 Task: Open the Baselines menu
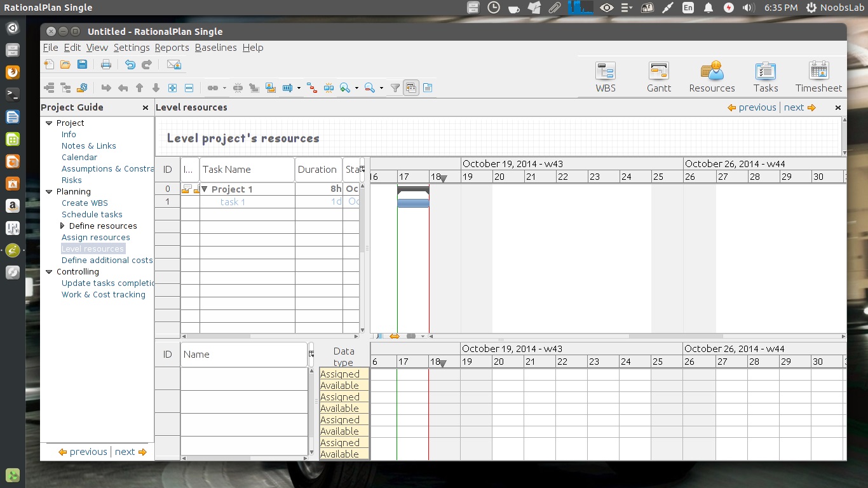(215, 48)
